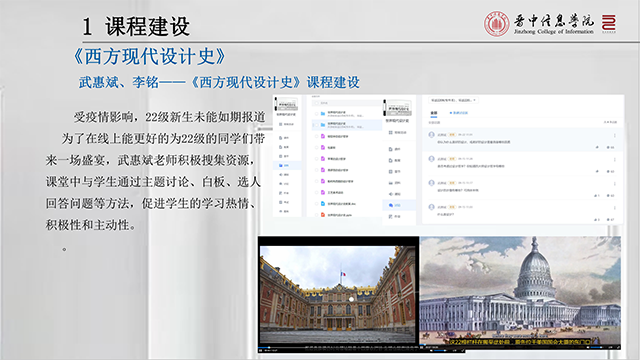Open the three-dot menu on the third discussion post
Image resolution: width=640 pixels, height=360 pixels.
615,184
